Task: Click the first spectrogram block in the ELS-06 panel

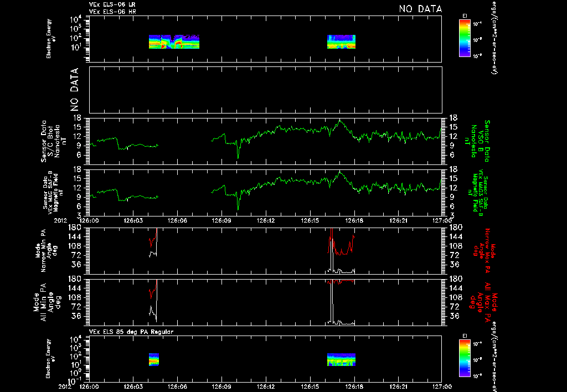Action: (174, 42)
